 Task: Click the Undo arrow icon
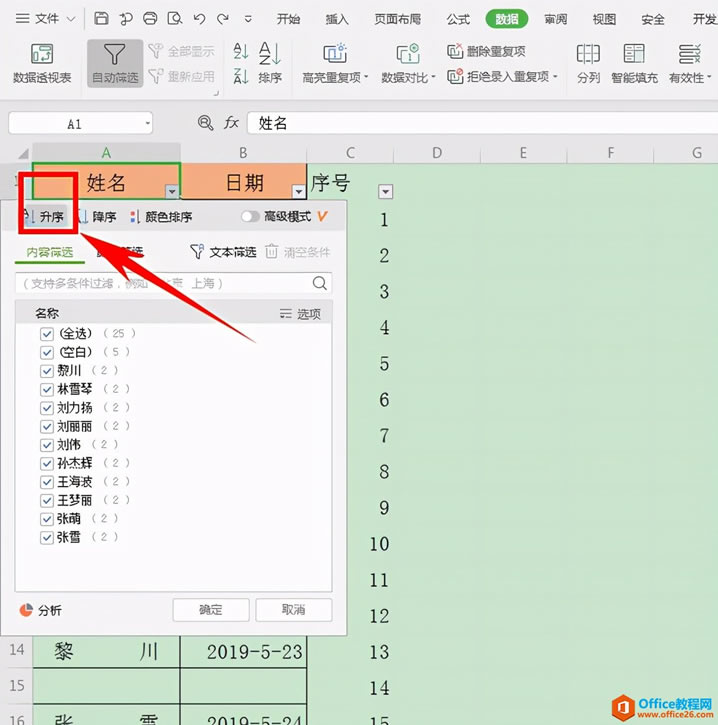coord(199,19)
